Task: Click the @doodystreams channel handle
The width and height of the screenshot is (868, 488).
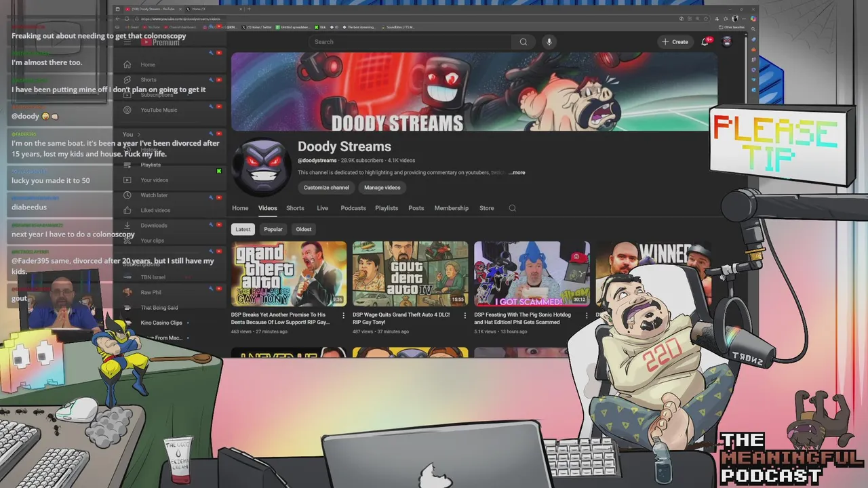Action: tap(317, 161)
